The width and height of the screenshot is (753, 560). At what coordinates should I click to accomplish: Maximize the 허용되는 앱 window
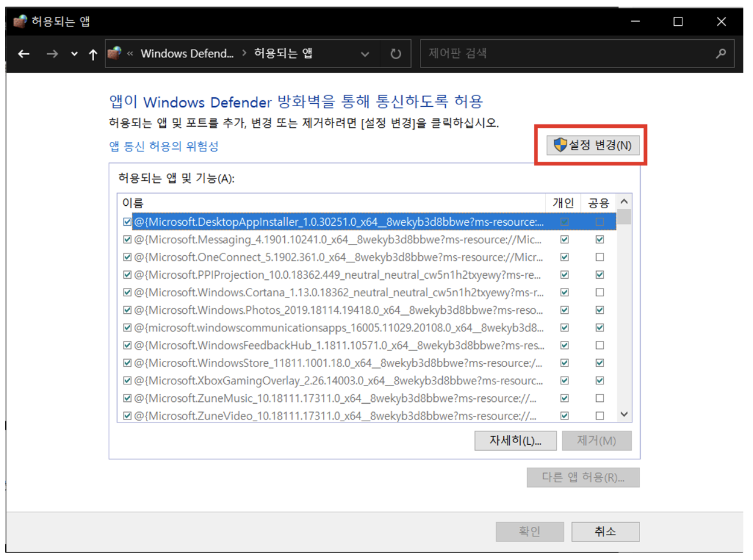[678, 22]
